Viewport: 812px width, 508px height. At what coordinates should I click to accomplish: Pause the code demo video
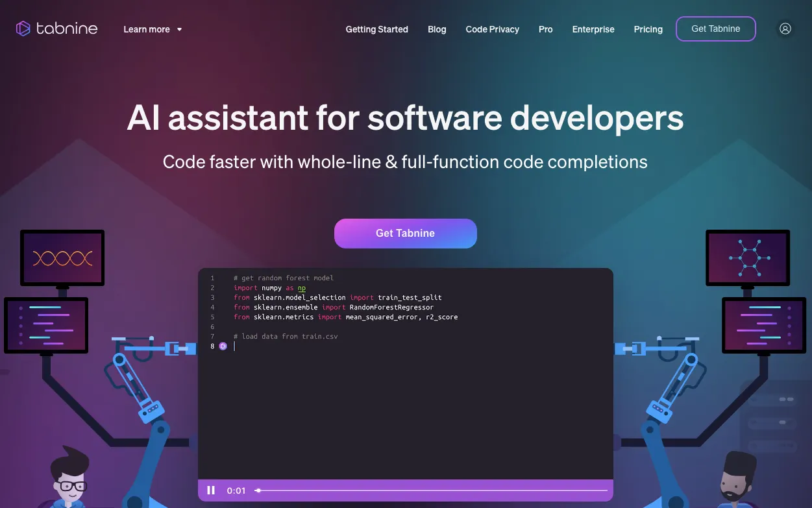click(211, 490)
